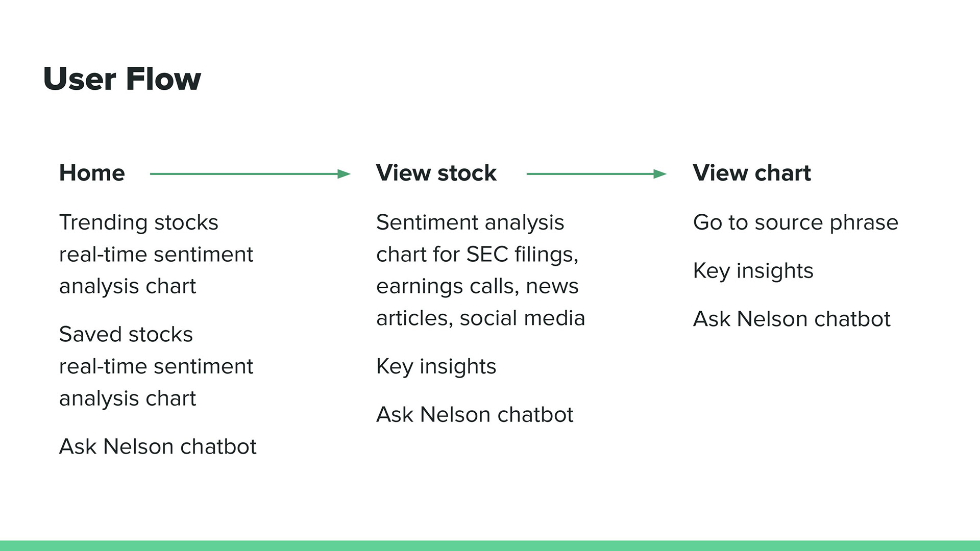Select the View chart heading
980x551 pixels.
pos(752,173)
